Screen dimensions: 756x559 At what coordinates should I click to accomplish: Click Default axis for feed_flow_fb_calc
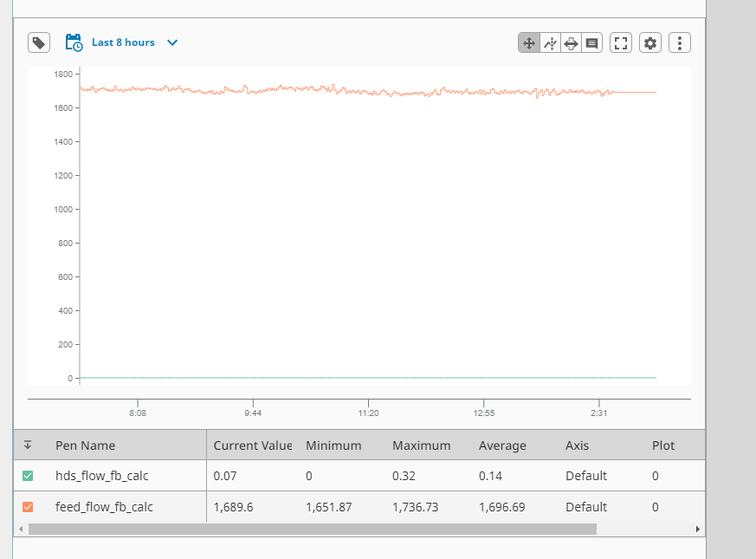(586, 507)
